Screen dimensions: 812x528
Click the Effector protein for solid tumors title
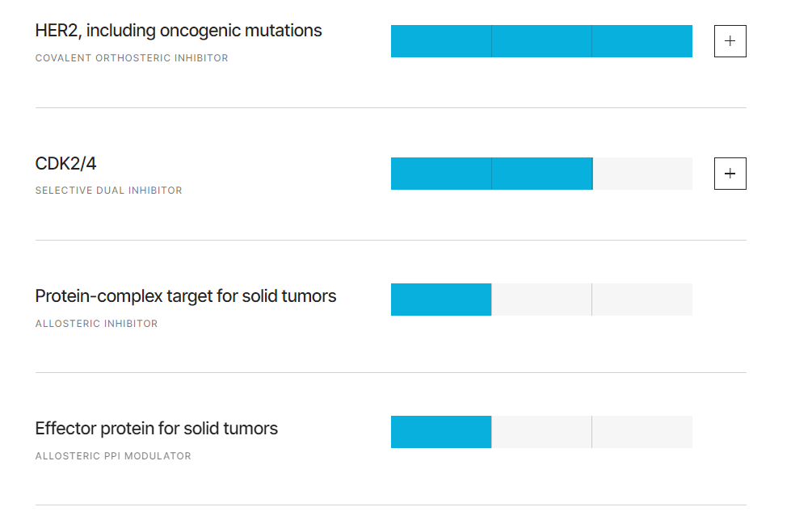(x=157, y=429)
